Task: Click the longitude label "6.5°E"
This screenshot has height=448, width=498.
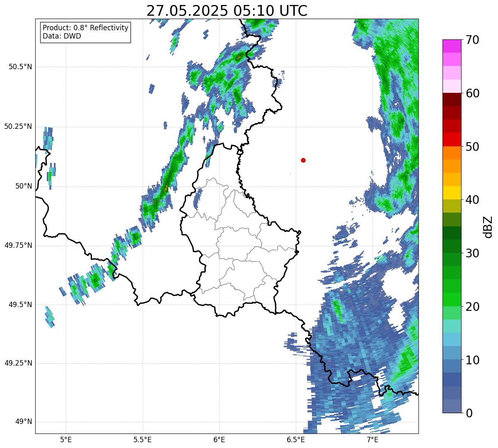Action: pyautogui.click(x=296, y=439)
